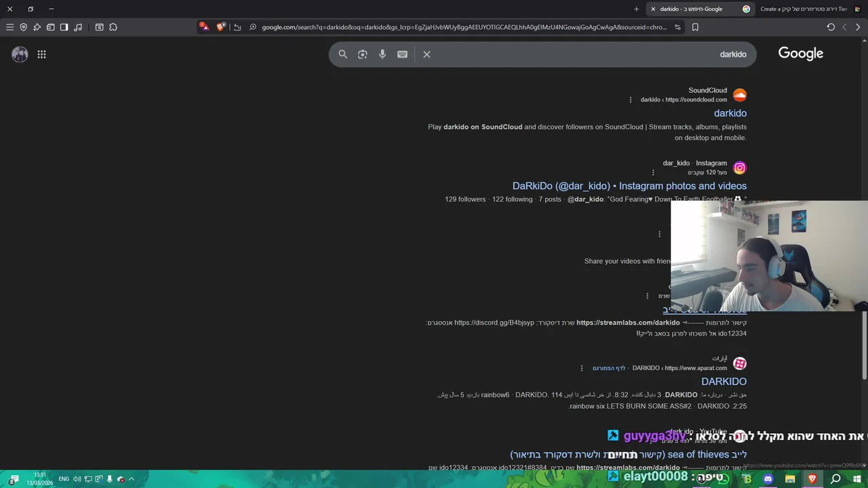Open the Brave Shields lion icon
The width and height of the screenshot is (868, 488).
[x=220, y=27]
